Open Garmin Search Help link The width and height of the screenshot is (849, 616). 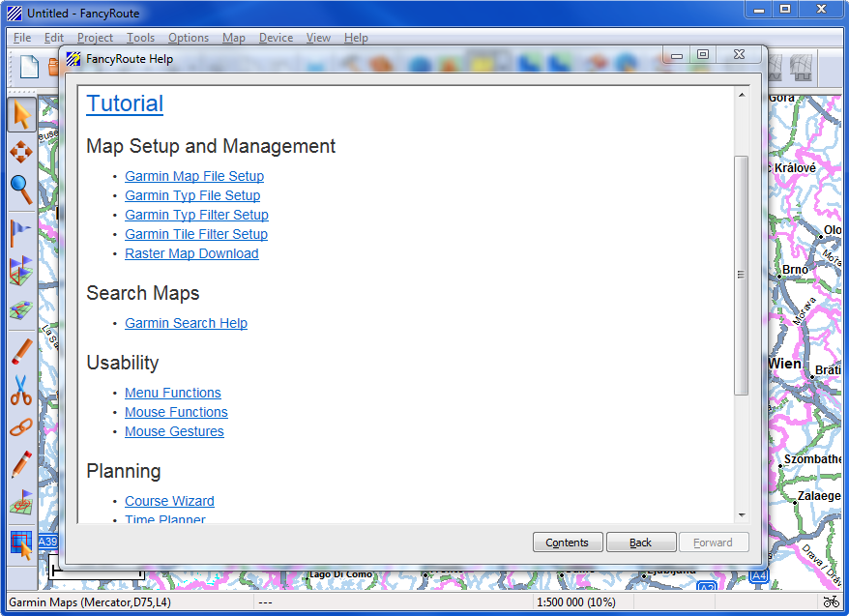click(186, 323)
